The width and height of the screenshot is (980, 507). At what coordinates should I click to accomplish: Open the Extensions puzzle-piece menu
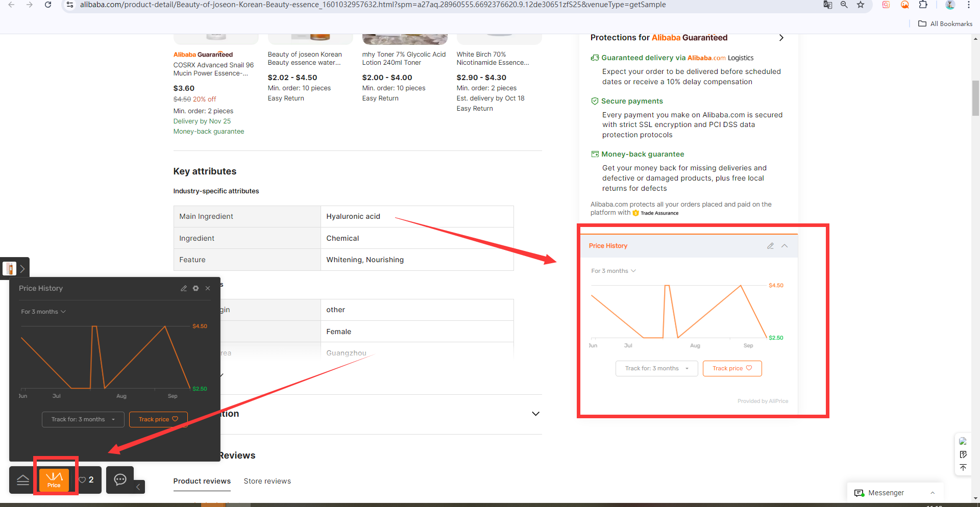coord(923,5)
